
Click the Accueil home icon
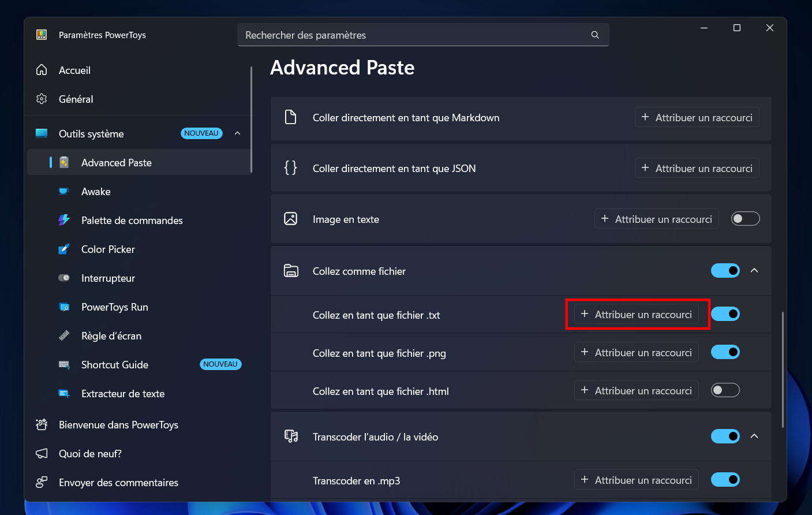[42, 70]
